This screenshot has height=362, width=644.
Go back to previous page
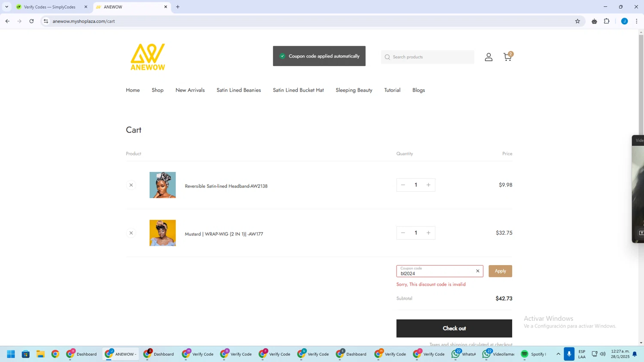(x=7, y=21)
